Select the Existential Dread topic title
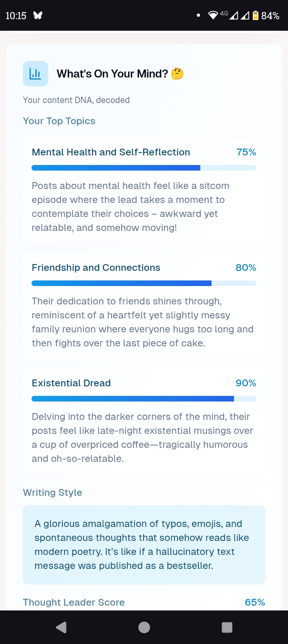The image size is (288, 644). click(x=71, y=383)
